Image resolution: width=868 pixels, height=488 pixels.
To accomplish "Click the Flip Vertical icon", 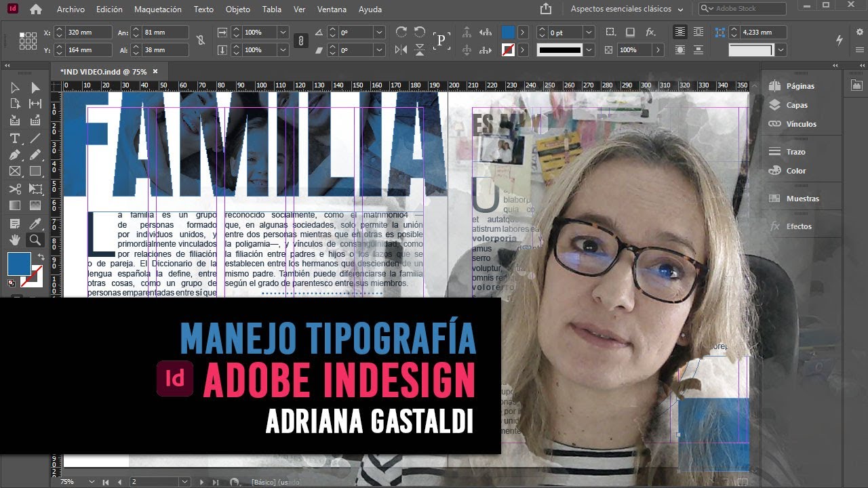I will point(420,49).
